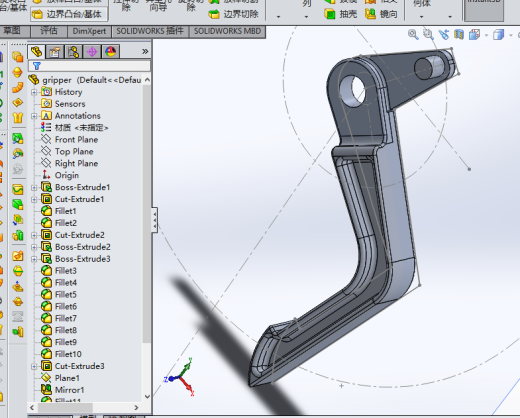
Task: Click the tree horizontal scrollbar left arrow
Action: pyautogui.click(x=32, y=407)
